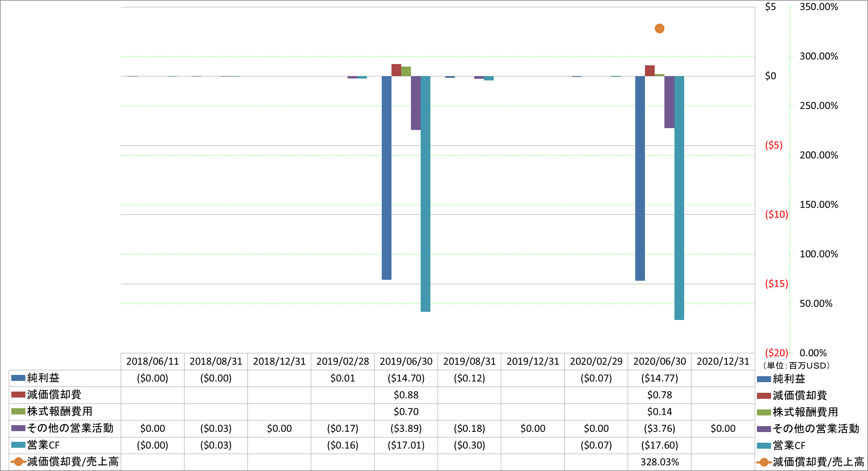Click the $0.88 depreciation cell
868x471 pixels.
pyautogui.click(x=406, y=395)
